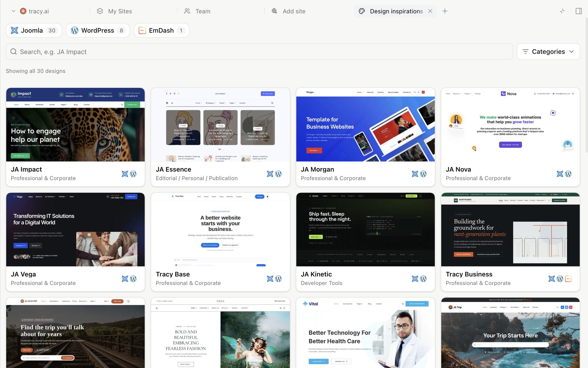Click the Tracy Business title
The width and height of the screenshot is (588, 368).
click(469, 274)
